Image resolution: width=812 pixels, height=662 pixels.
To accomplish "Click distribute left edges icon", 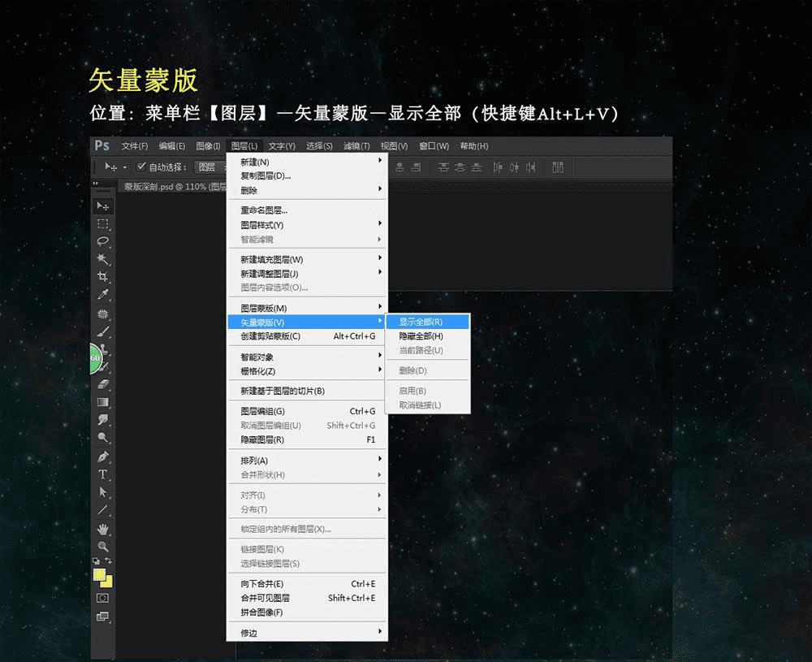I will coord(497,167).
